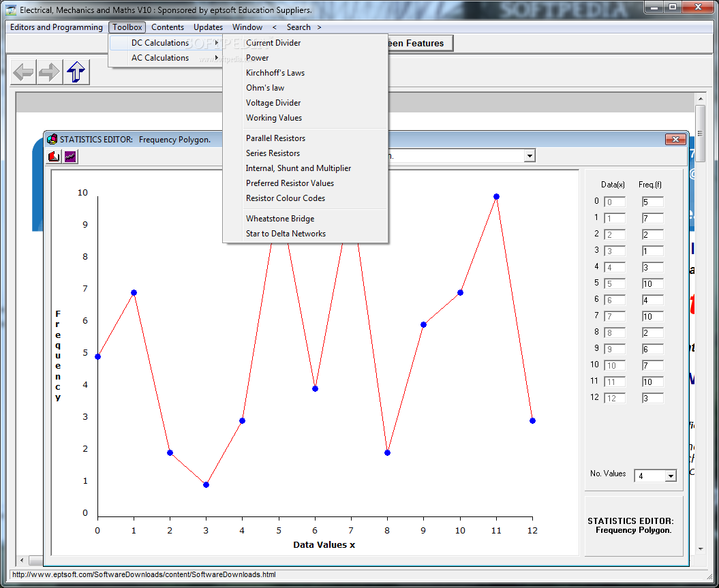Click frequency field for data row 1
This screenshot has height=588, width=719.
pos(653,219)
